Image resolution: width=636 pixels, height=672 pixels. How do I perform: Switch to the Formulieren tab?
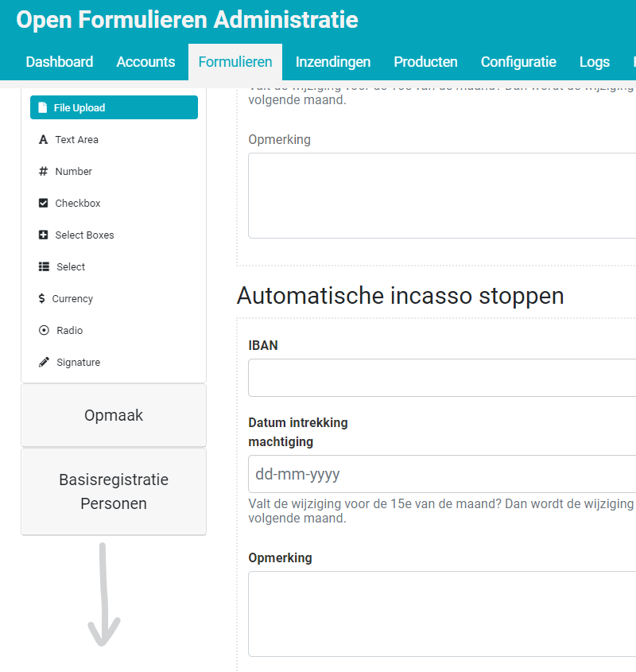point(235,61)
